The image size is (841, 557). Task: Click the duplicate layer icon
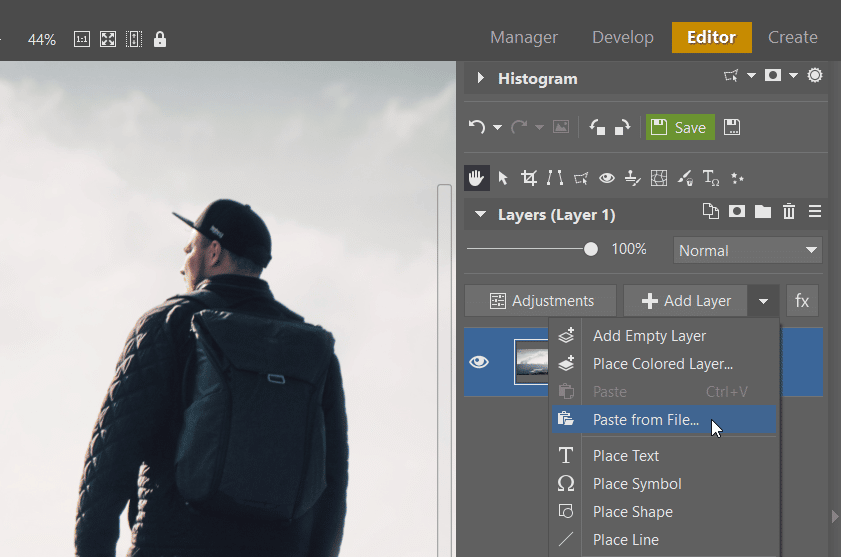711,211
